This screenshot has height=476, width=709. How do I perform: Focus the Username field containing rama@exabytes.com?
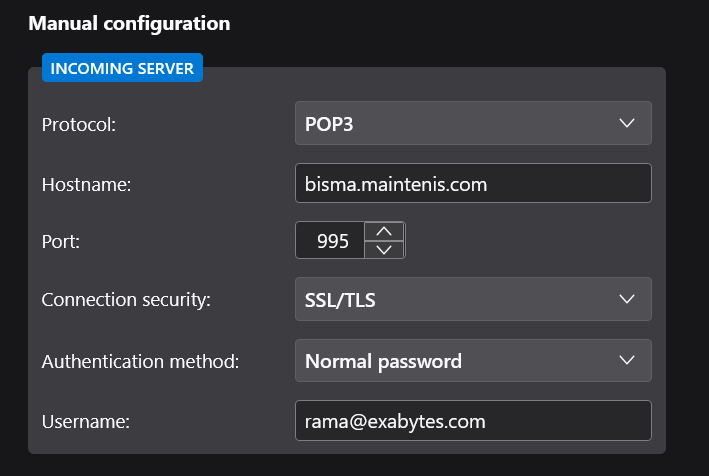coord(473,421)
